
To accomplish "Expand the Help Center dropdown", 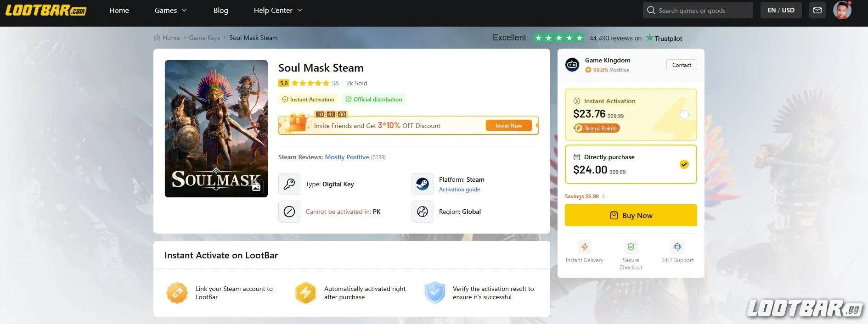I will click(x=278, y=10).
